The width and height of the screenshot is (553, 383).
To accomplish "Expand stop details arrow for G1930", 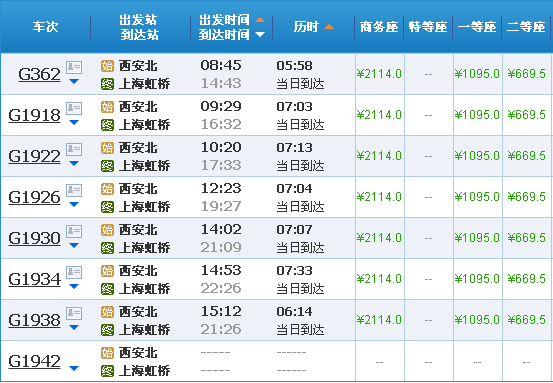I will point(74,245).
